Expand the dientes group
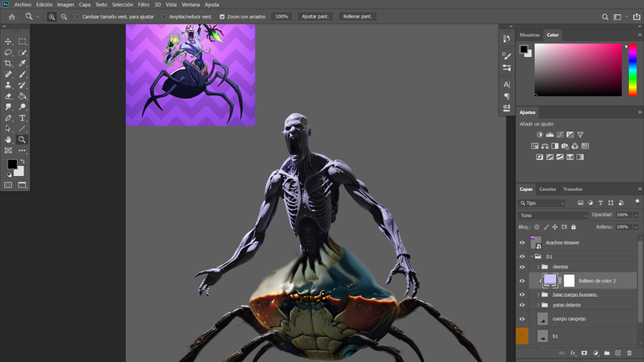This screenshot has width=644, height=362. point(538,266)
